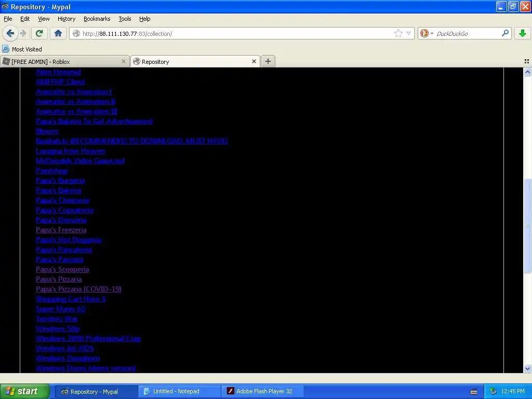Click the scrollbar up arrow

point(527,72)
